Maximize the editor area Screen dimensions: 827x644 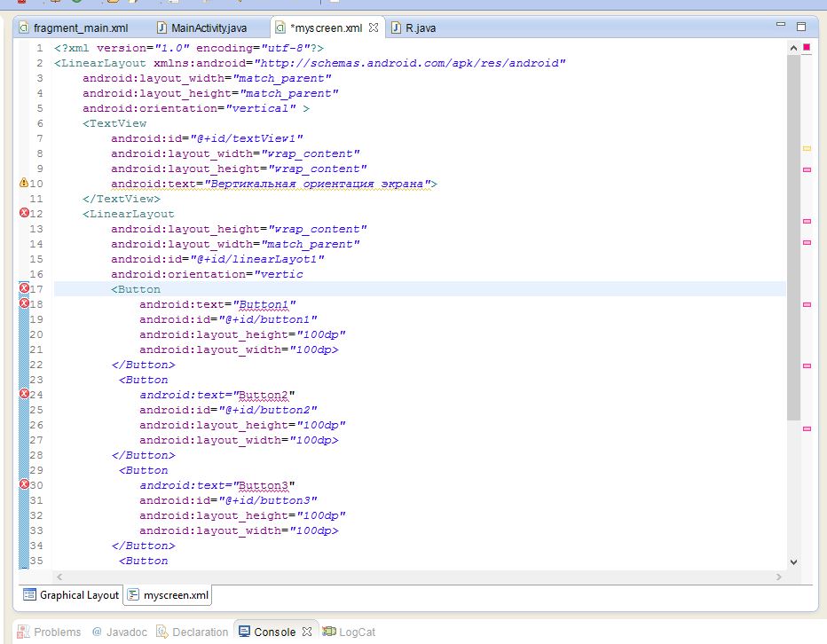801,27
